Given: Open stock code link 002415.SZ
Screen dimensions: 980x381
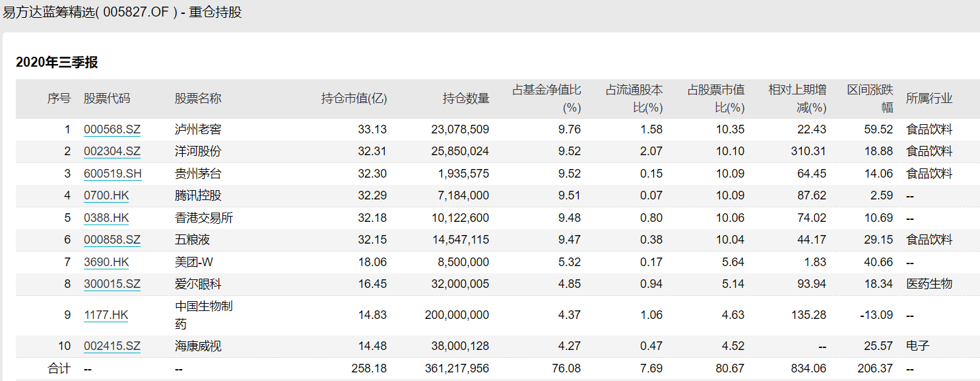Looking at the screenshot, I should point(112,346).
